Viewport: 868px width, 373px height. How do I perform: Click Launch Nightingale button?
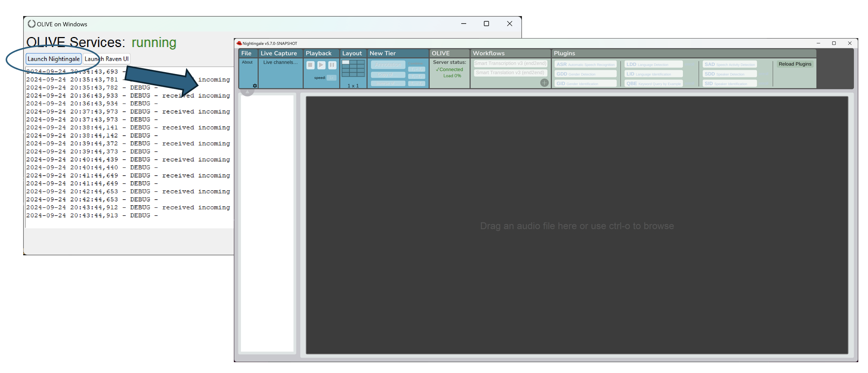click(x=54, y=59)
